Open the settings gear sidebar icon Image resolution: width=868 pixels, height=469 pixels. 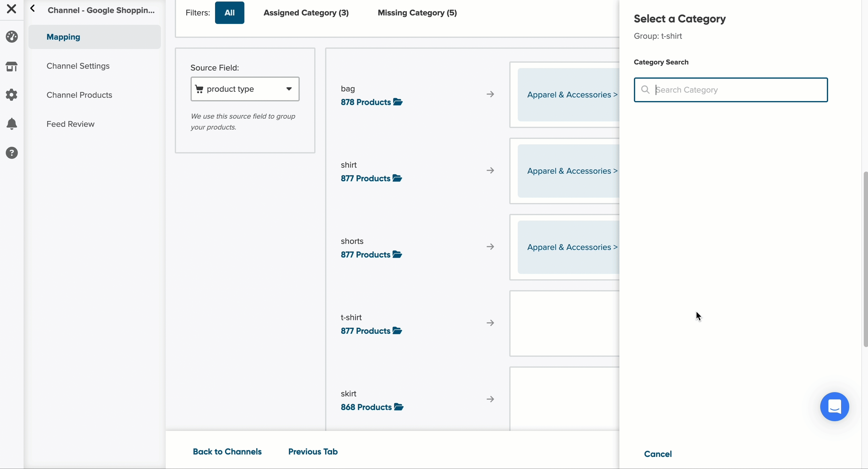(12, 95)
